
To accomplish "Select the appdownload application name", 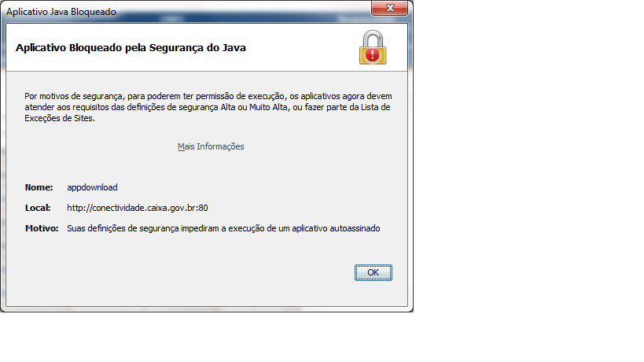I will click(92, 187).
